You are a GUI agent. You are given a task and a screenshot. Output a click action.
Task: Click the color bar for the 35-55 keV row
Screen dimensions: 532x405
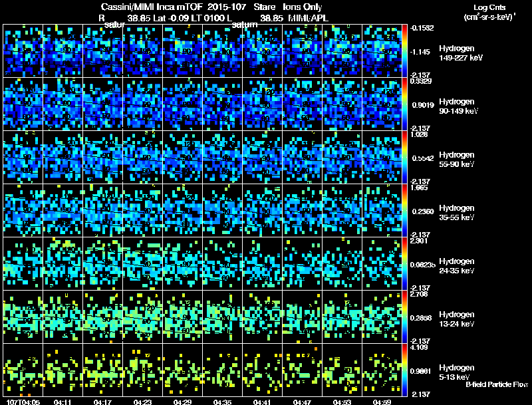[404, 211]
